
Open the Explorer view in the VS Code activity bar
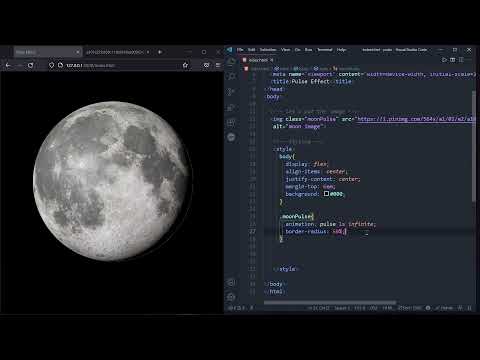click(231, 61)
